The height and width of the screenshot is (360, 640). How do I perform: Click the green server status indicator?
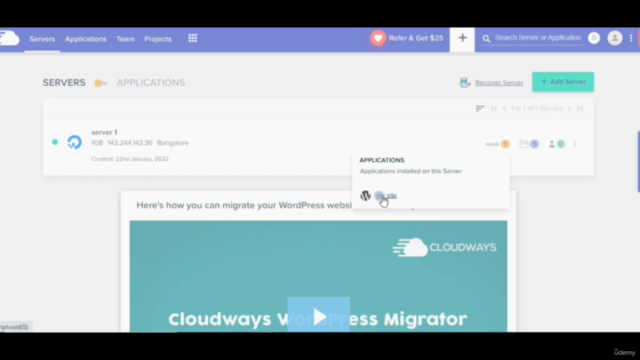[x=55, y=142]
